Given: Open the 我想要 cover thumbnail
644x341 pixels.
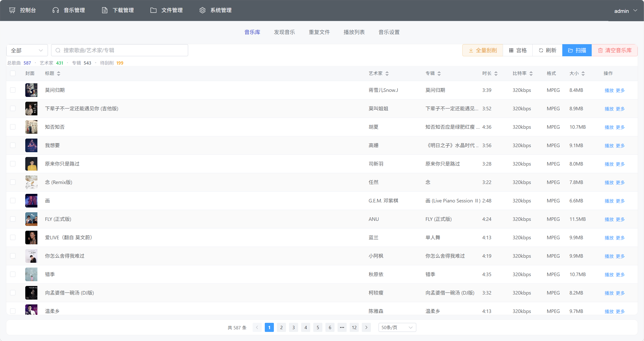Looking at the screenshot, I should (x=31, y=145).
